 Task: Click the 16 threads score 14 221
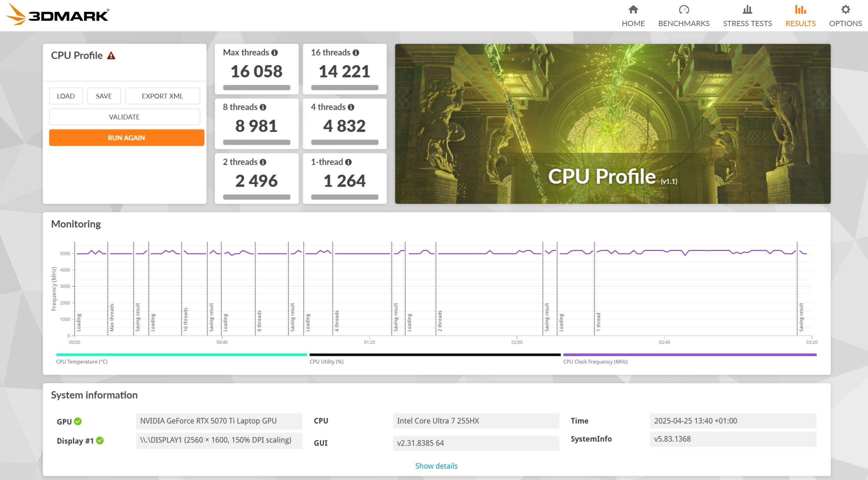click(x=345, y=71)
